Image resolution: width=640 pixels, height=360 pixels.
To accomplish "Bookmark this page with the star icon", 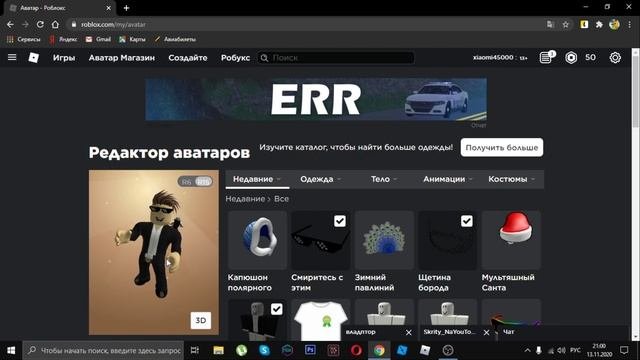I will [565, 24].
